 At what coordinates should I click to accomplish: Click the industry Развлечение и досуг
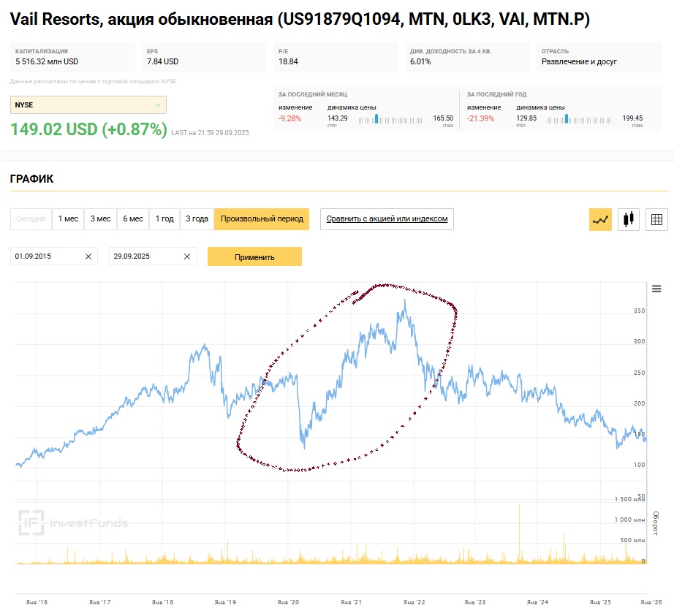[x=579, y=61]
